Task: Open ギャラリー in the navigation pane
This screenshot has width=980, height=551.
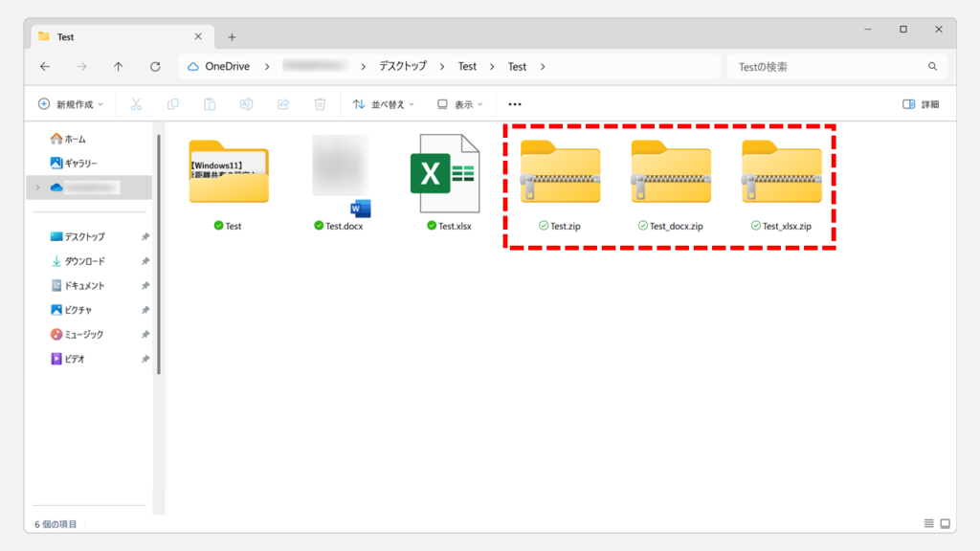Action: point(74,163)
